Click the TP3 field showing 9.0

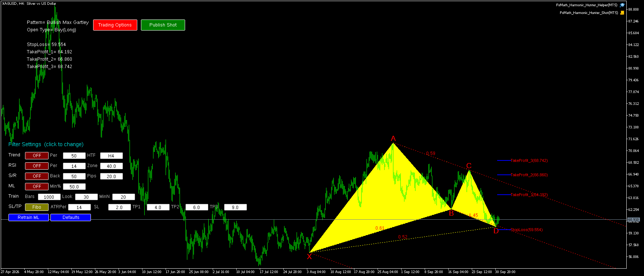pyautogui.click(x=235, y=207)
